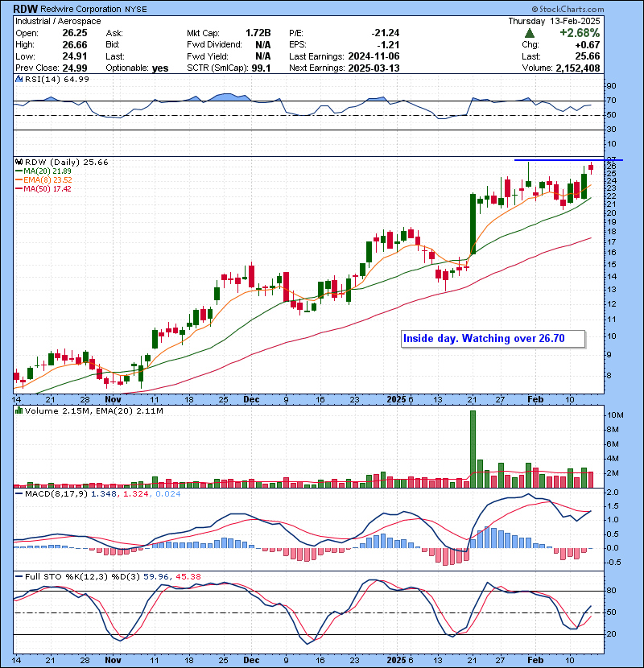Click the stochastic %D value 45.38
This screenshot has height=668, width=644.
point(188,577)
